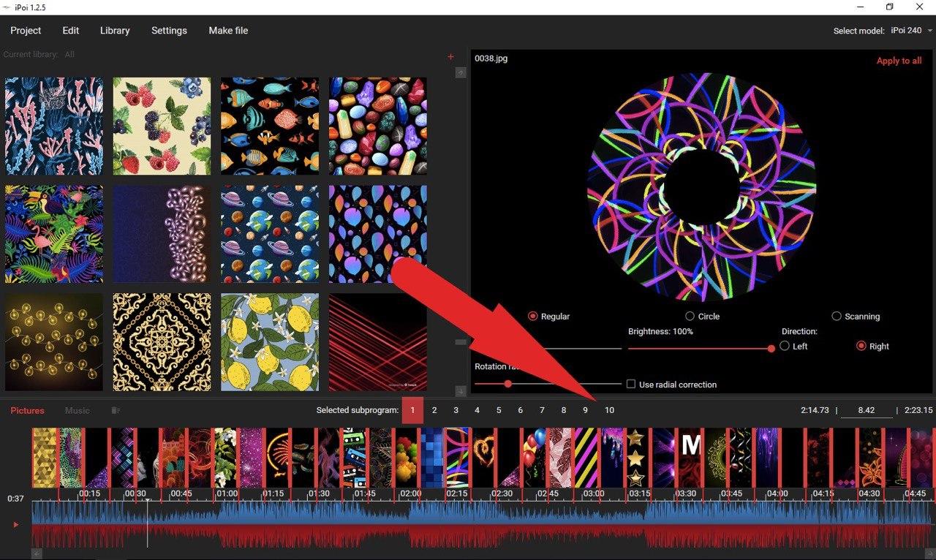Click the library scrollbar handle
The image size is (936, 560).
click(461, 342)
